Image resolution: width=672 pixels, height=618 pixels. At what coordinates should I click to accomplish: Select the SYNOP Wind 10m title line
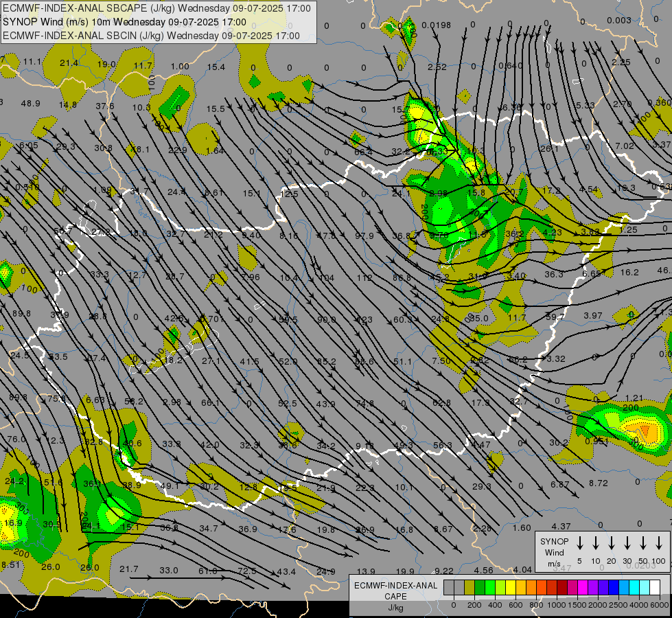pos(124,22)
